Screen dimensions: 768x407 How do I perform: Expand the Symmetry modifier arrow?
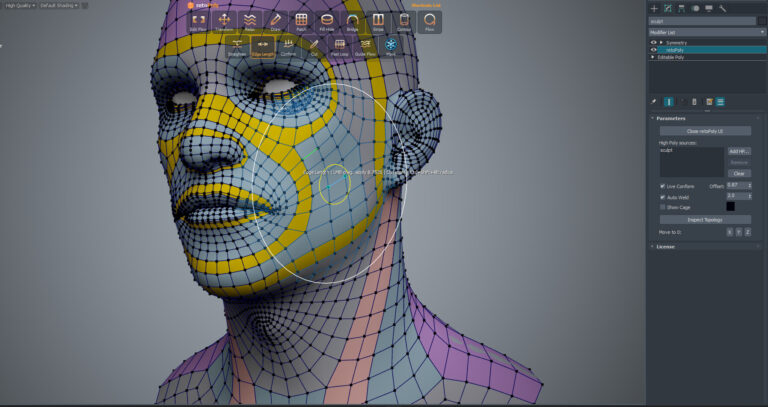click(x=661, y=43)
